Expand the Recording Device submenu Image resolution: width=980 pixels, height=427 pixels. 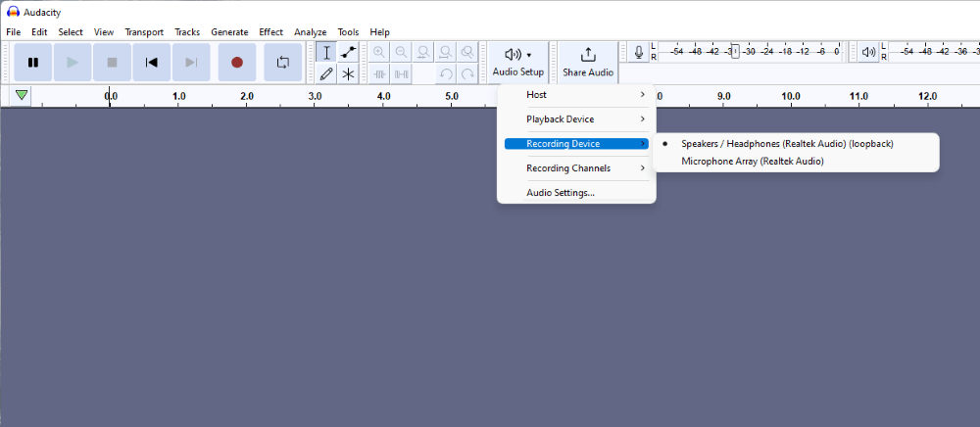(576, 144)
